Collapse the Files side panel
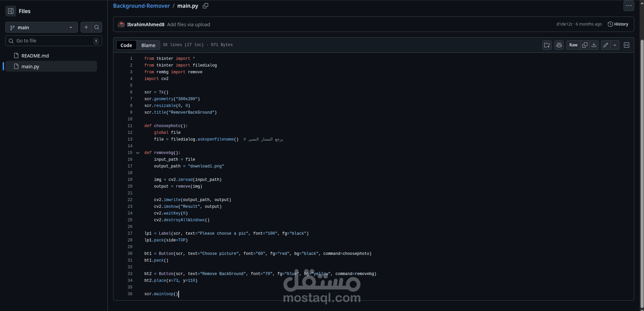This screenshot has height=311, width=644. pos(10,11)
